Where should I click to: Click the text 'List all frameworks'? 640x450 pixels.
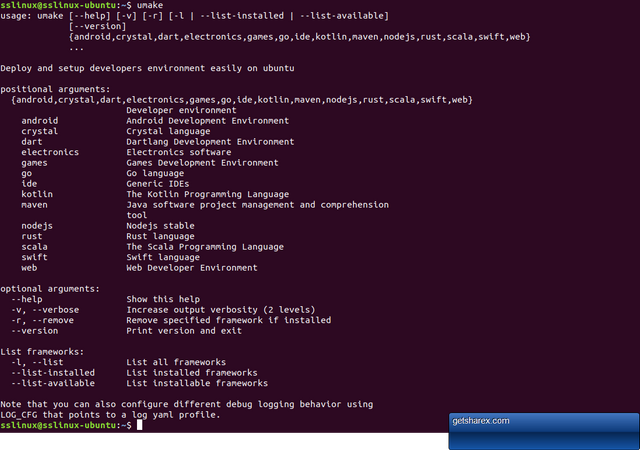click(176, 362)
